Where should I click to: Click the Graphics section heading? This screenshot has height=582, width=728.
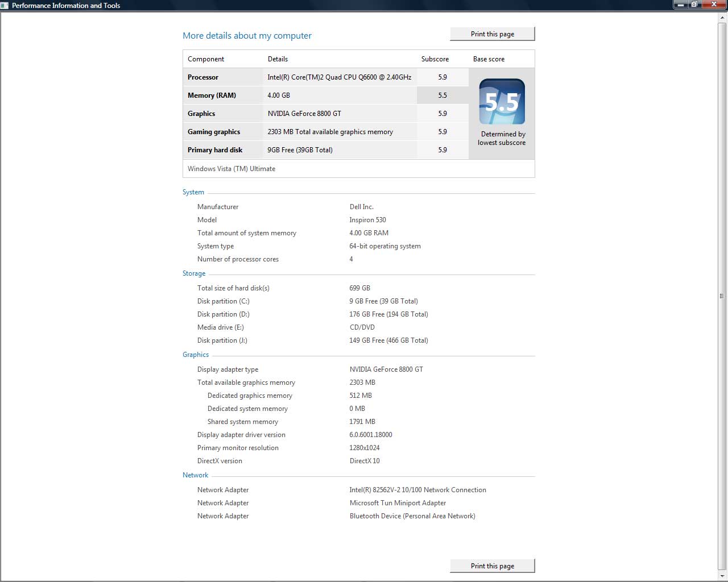196,355
